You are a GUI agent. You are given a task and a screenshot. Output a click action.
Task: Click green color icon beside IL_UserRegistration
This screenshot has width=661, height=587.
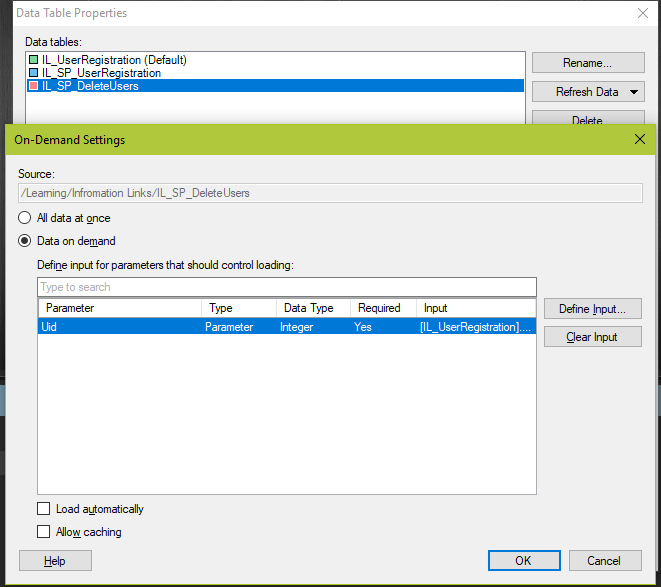pyautogui.click(x=34, y=60)
